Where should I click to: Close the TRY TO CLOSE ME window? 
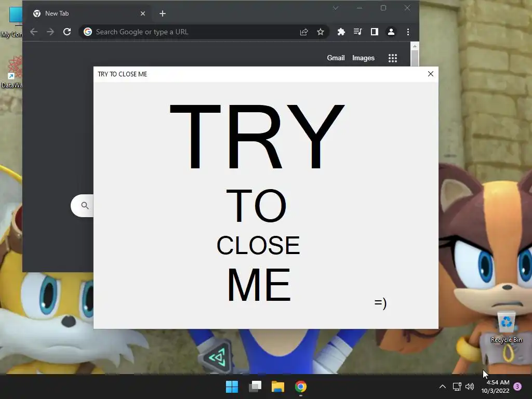431,74
